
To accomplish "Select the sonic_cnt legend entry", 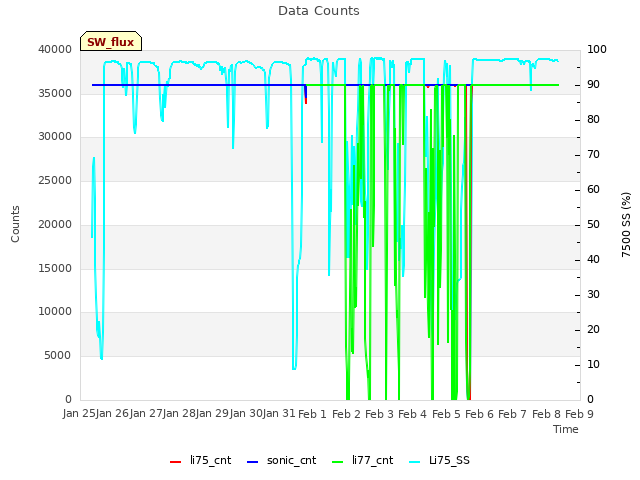I will 282,460.
